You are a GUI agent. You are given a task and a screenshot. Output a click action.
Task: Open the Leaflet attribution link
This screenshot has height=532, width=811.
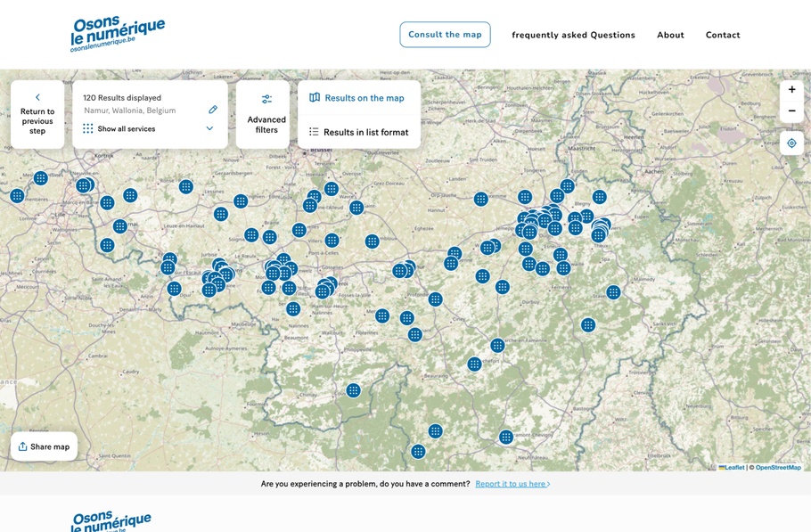point(733,467)
